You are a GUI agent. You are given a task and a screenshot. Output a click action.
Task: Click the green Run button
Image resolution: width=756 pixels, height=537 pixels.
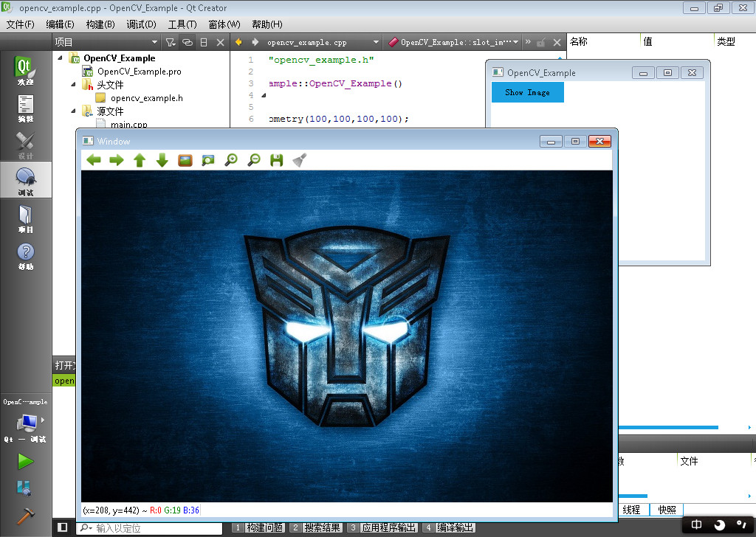tap(25, 460)
